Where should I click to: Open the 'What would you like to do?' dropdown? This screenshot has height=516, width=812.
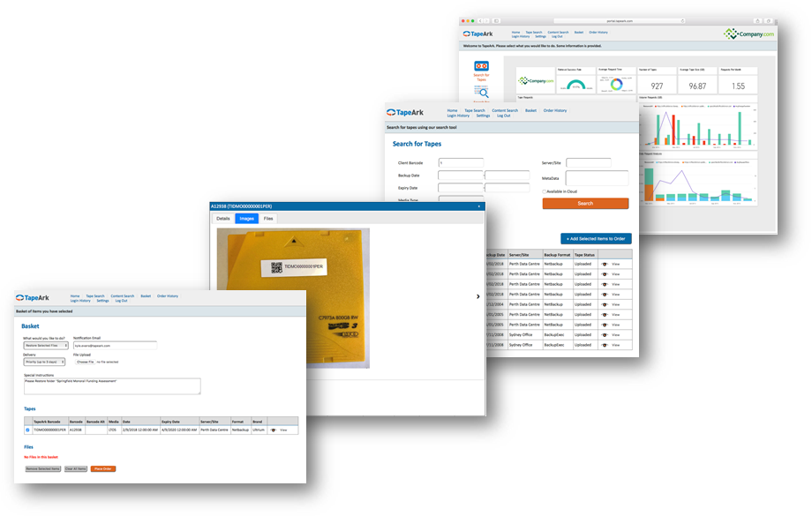(x=46, y=345)
